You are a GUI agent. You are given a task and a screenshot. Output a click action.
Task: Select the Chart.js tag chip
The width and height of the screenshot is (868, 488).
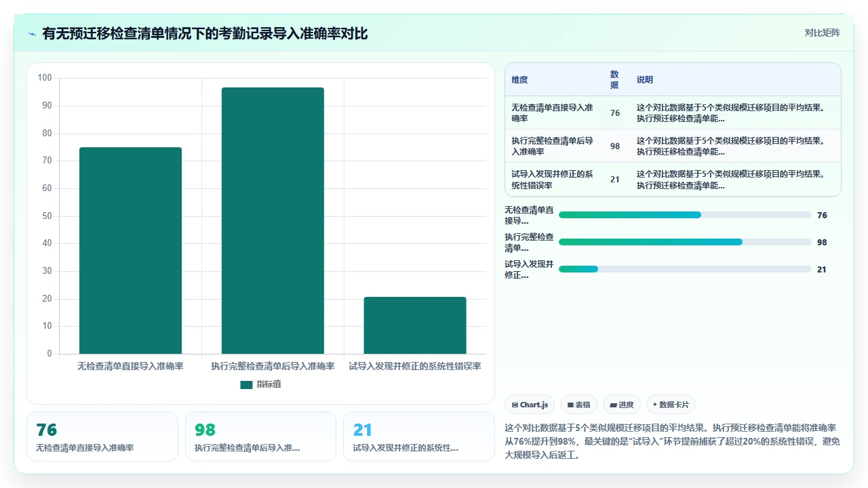[530, 405]
